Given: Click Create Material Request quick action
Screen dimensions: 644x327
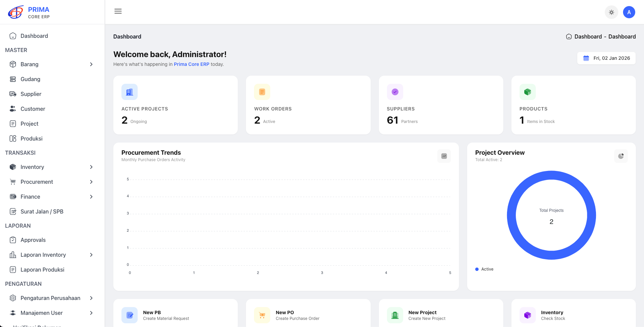Looking at the screenshot, I should 176,315.
